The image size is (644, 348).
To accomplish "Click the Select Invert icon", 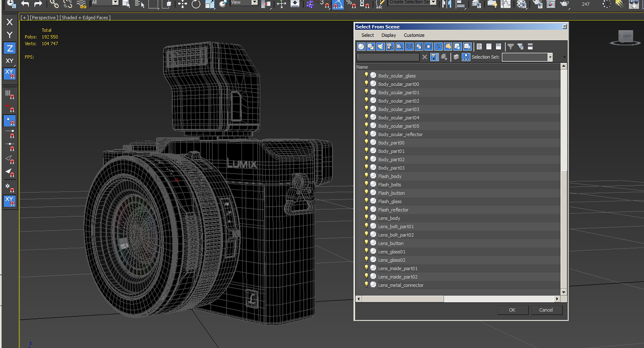I will tap(498, 47).
